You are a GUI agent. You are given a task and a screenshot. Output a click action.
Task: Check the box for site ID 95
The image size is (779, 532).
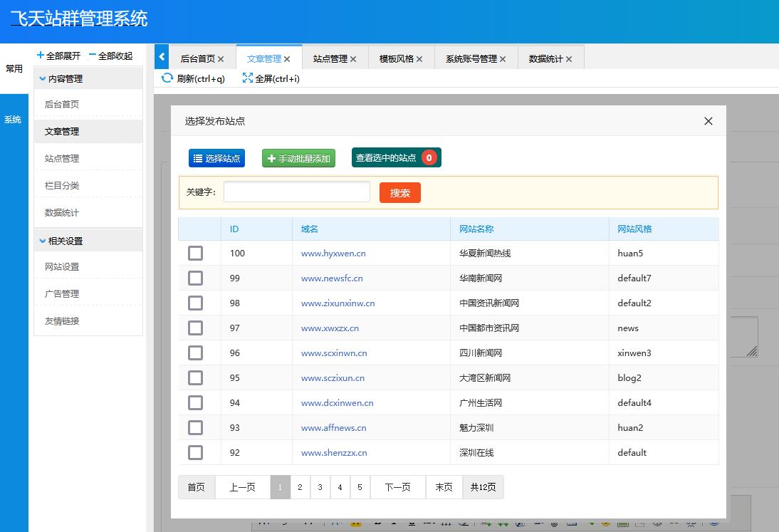195,377
